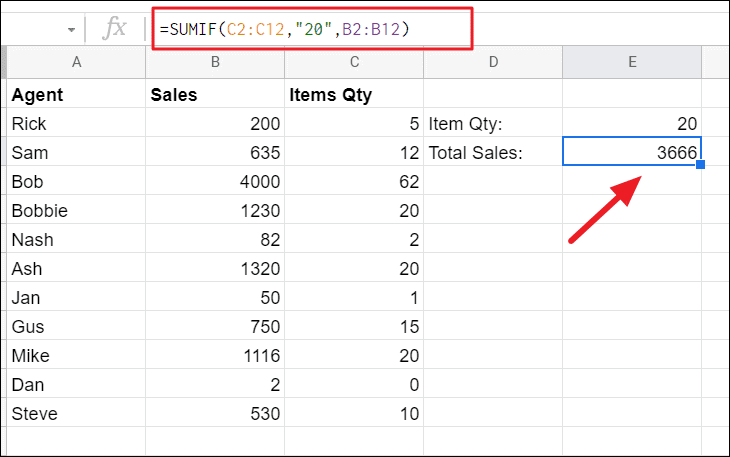Image resolution: width=730 pixels, height=457 pixels.
Task: Select column A header
Action: tap(76, 62)
